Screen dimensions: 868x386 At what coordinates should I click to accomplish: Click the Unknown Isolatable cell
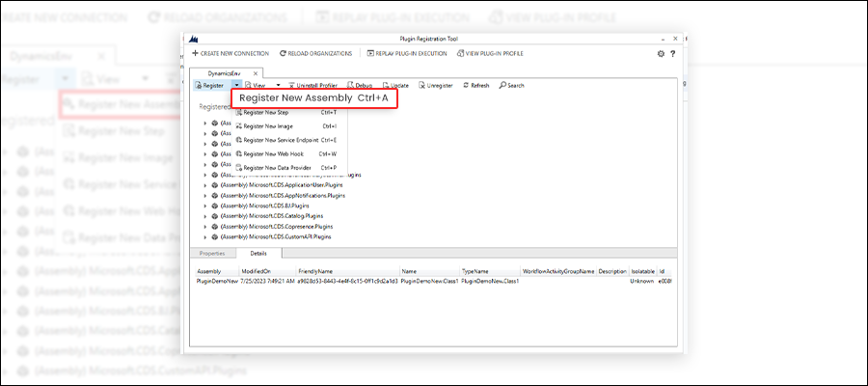pyautogui.click(x=642, y=282)
